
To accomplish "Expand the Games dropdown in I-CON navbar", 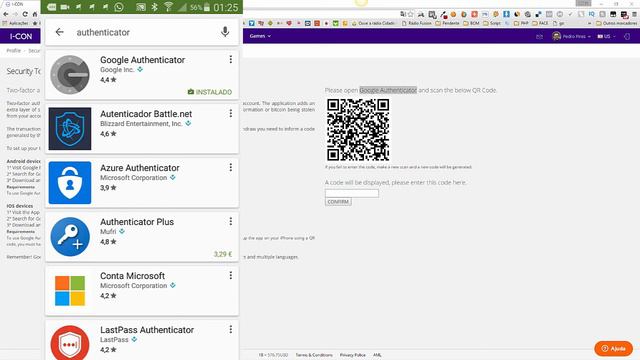I will pyautogui.click(x=260, y=36).
